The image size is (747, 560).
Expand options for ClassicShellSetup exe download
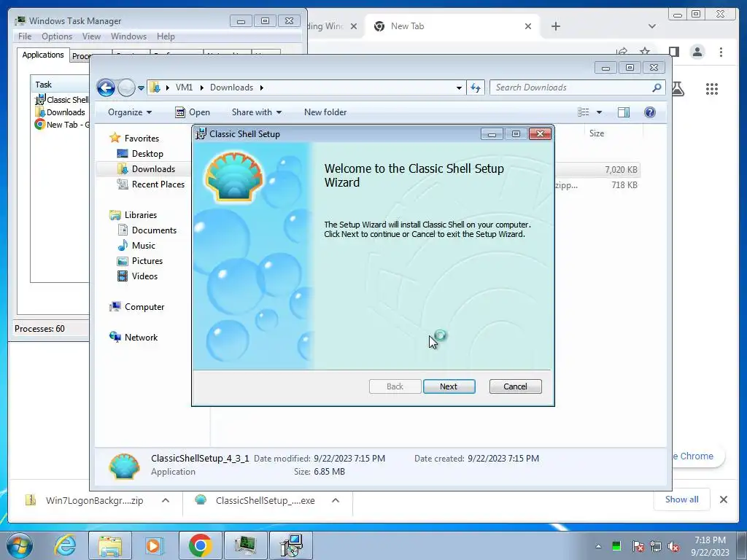336,500
